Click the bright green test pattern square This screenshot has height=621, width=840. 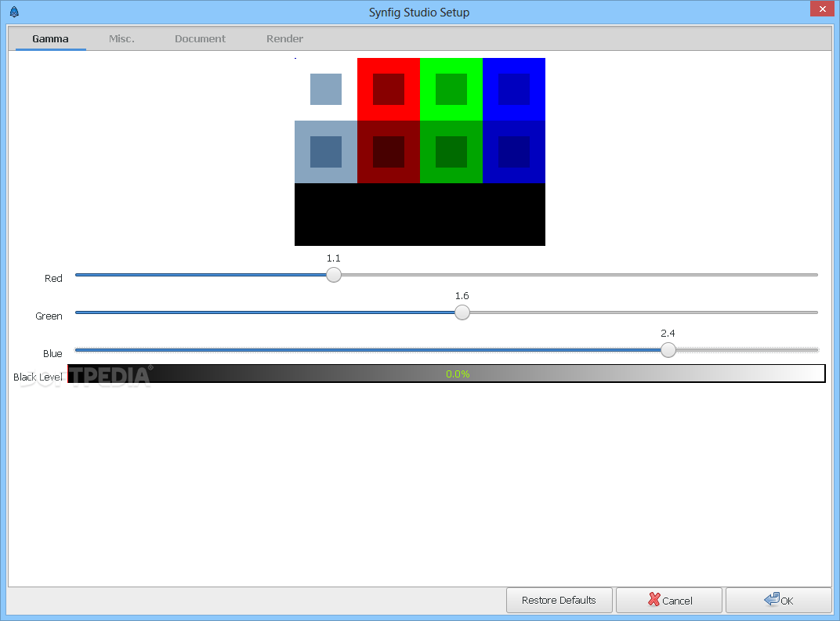pyautogui.click(x=451, y=88)
